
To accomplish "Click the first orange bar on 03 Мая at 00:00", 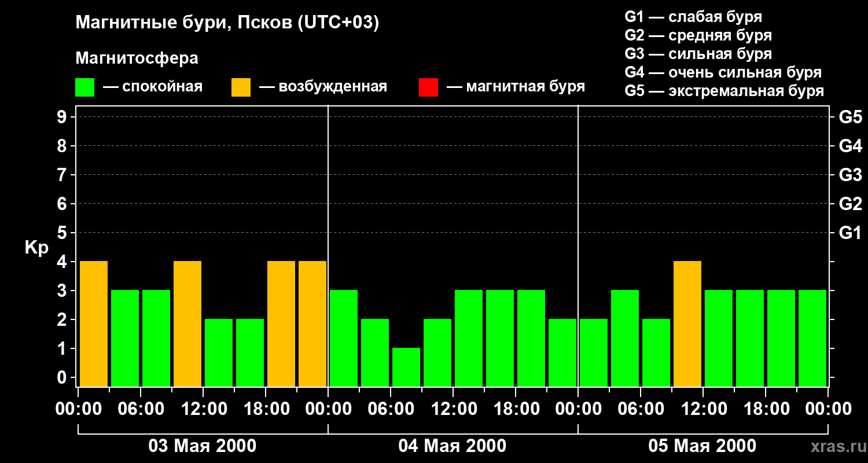I will 94,324.
